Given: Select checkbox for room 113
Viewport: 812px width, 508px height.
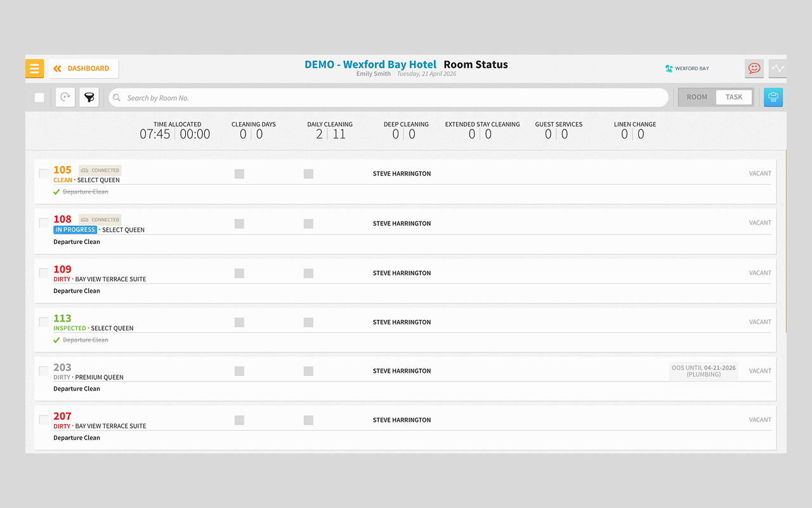Looking at the screenshot, I should pyautogui.click(x=44, y=322).
